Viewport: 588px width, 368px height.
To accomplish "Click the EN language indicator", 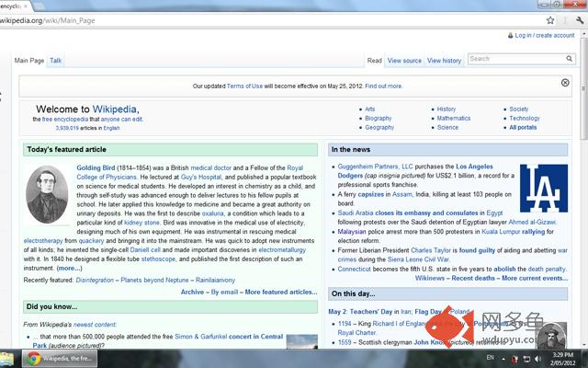I will (x=490, y=358).
